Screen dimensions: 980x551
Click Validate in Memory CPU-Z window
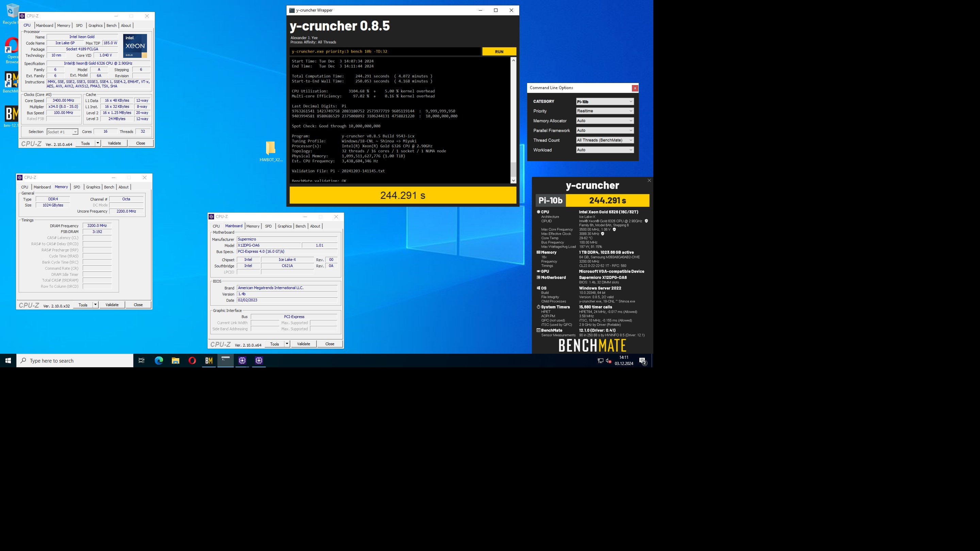(x=112, y=305)
